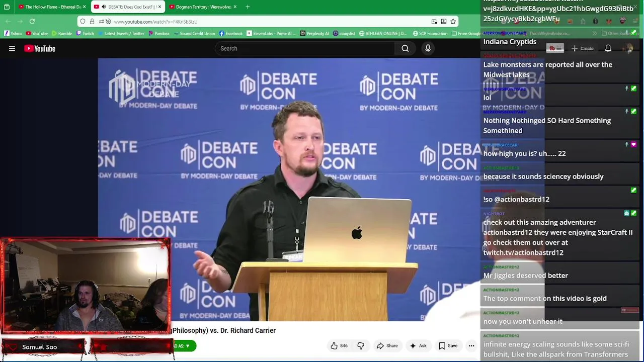Open the tab list icon at the top left
Image resolution: width=644 pixels, height=362 pixels.
click(7, 7)
